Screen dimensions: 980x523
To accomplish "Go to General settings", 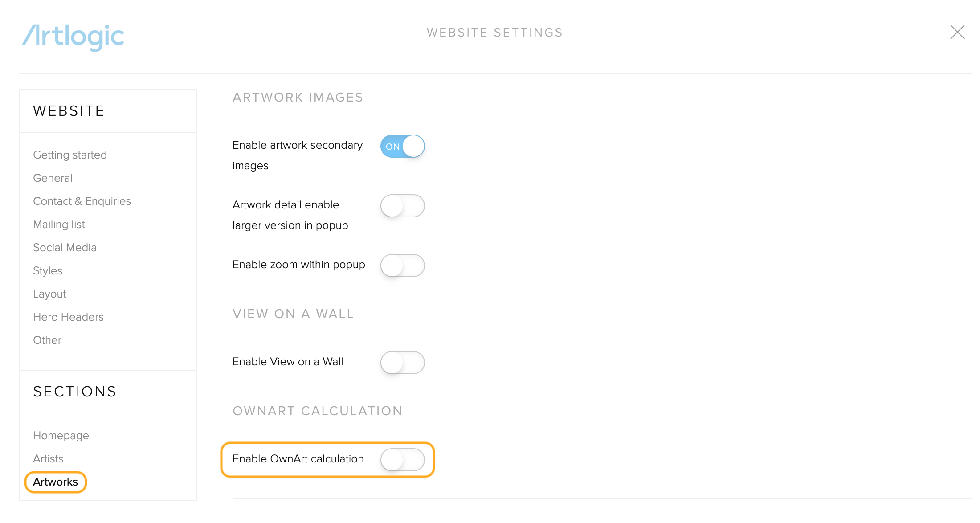I will click(53, 178).
